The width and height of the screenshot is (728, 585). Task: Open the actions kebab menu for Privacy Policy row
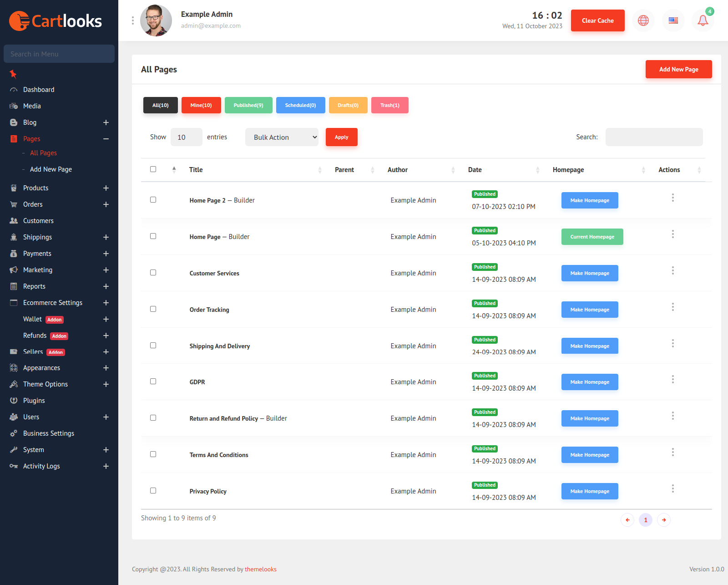tap(672, 488)
